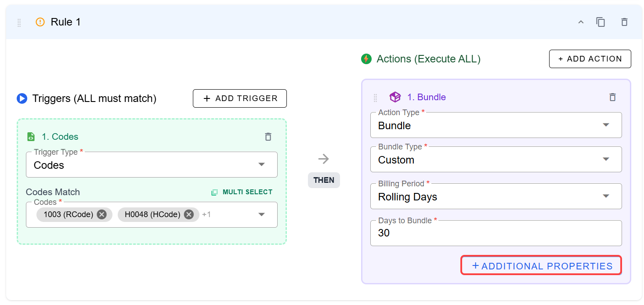Delete the Bundle action
This screenshot has height=305, width=644.
(612, 97)
